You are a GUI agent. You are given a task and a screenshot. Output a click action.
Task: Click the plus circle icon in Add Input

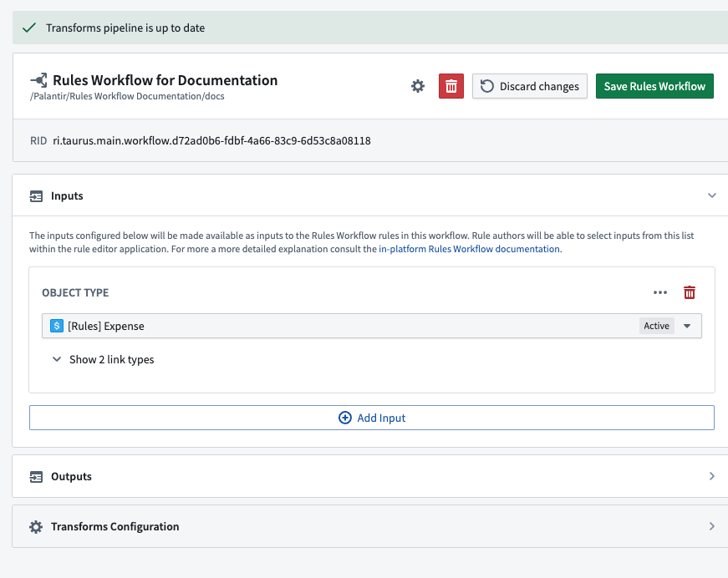pos(345,418)
